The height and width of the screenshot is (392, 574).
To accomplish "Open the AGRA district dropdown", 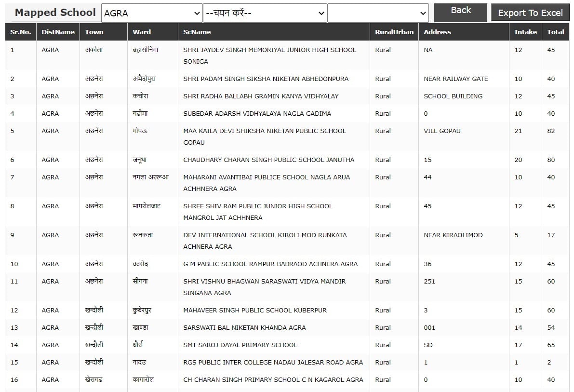I will coord(151,13).
